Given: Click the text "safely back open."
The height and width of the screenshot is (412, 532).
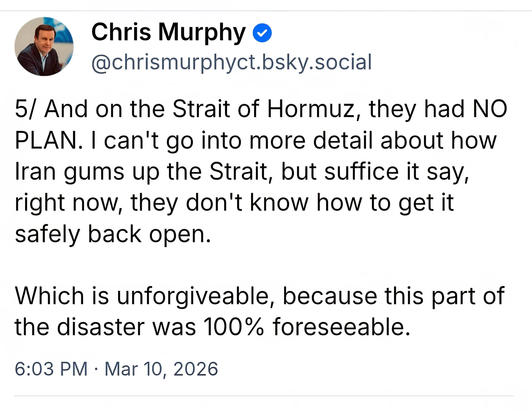Looking at the screenshot, I should coord(113,234).
